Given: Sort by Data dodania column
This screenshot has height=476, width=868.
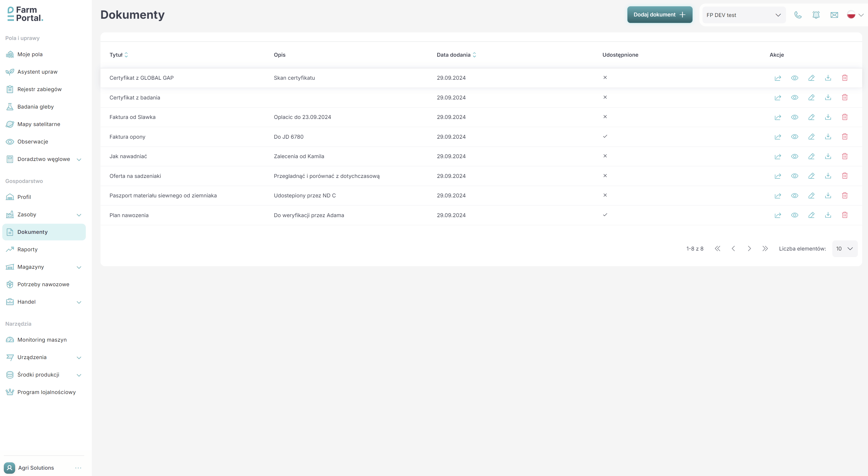Looking at the screenshot, I should [x=456, y=55].
